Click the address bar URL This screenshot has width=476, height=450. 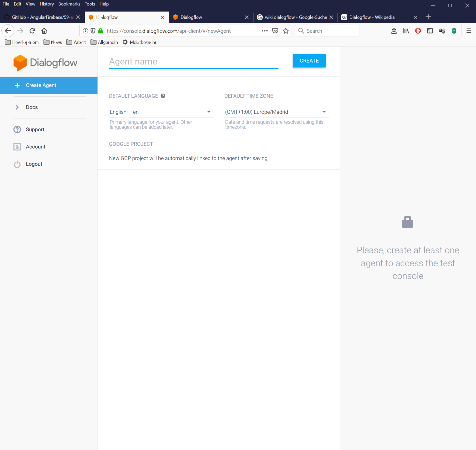point(168,31)
